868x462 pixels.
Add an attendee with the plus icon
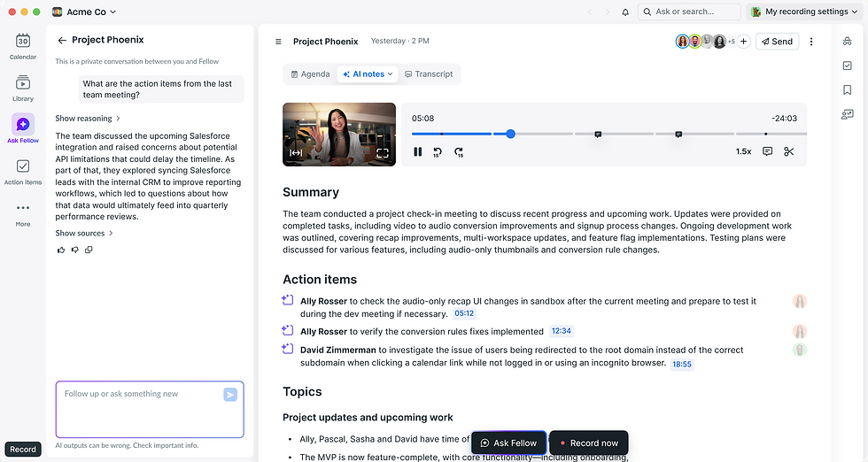click(x=743, y=42)
